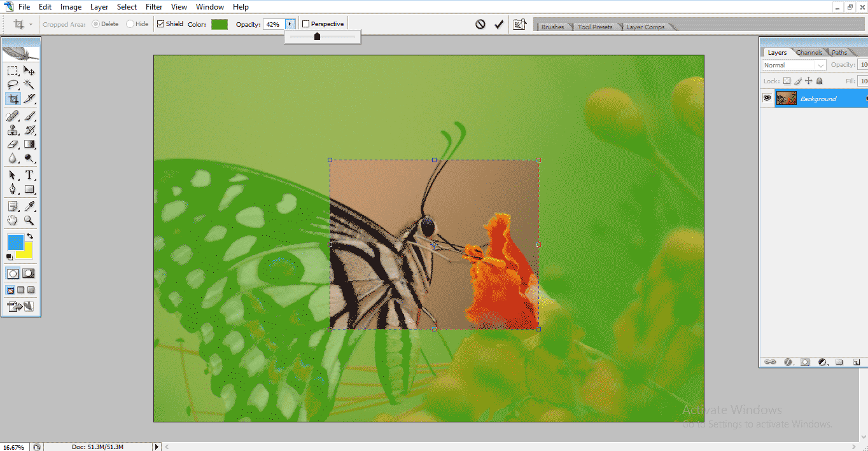868x451 pixels.
Task: Select the Type tool
Action: coord(29,176)
